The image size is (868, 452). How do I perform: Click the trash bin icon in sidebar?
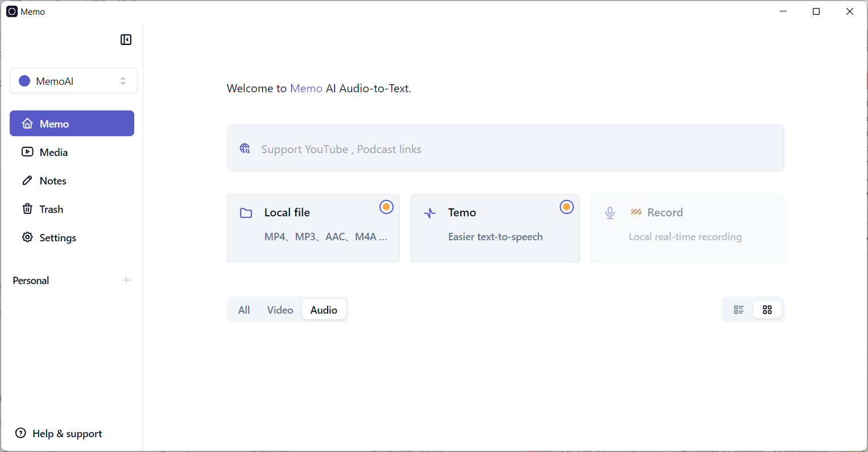pos(27,209)
